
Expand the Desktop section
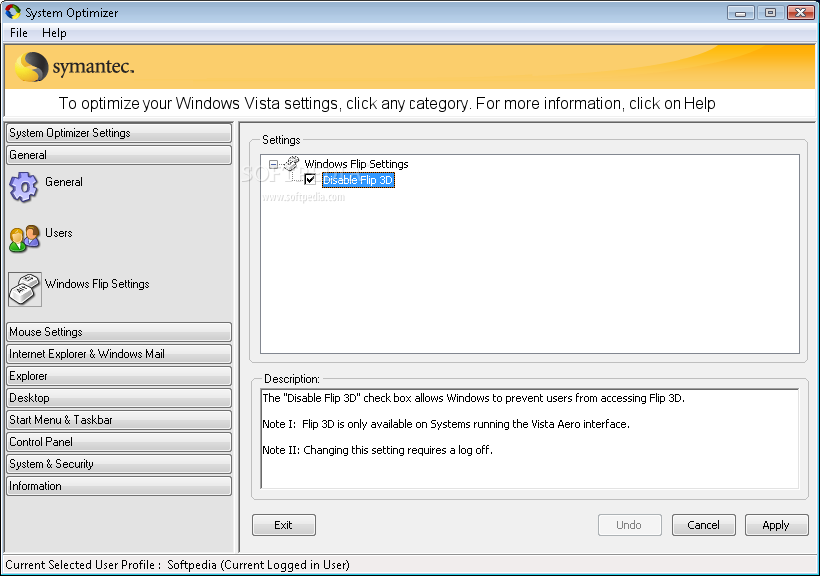(x=119, y=398)
